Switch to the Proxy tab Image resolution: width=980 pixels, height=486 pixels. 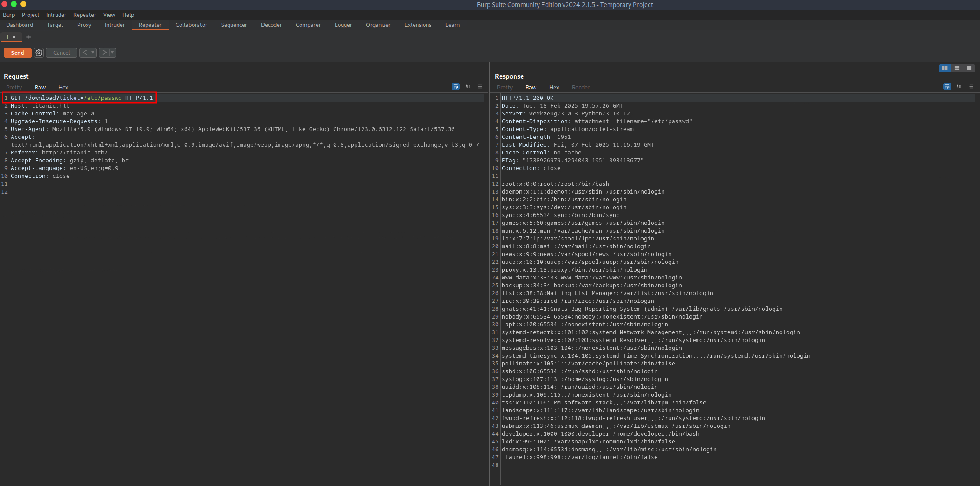coord(84,25)
